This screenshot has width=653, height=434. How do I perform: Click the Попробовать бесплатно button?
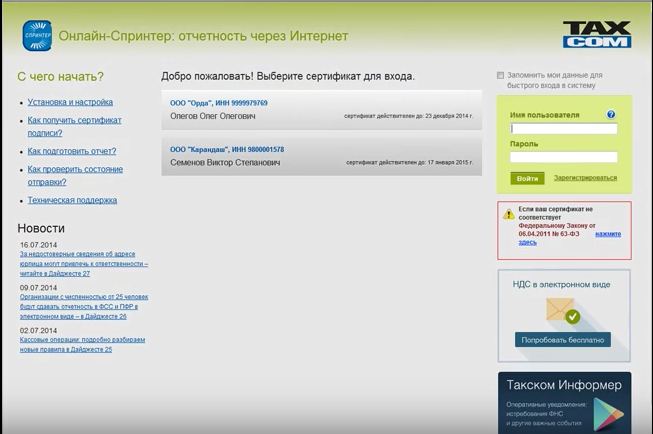pyautogui.click(x=563, y=340)
